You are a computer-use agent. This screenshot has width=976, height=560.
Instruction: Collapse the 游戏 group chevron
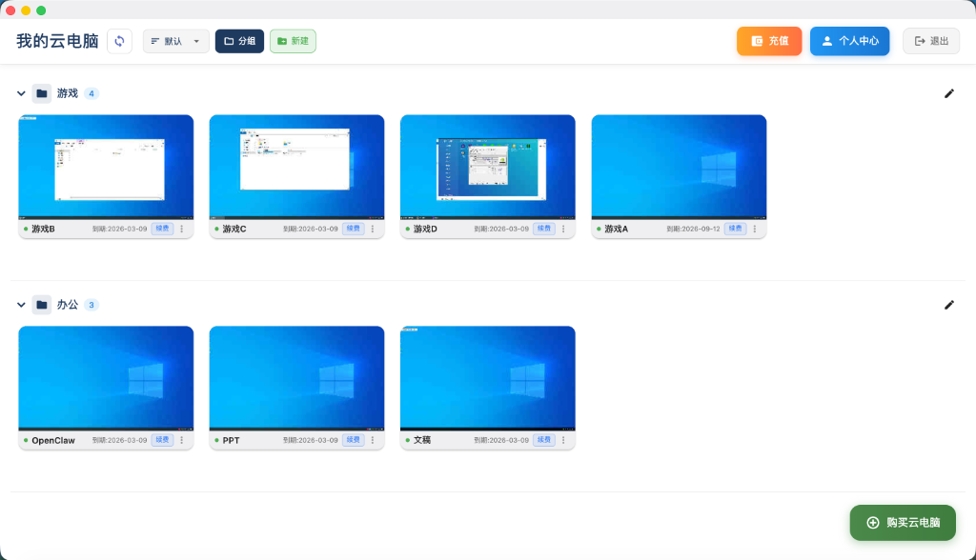pyautogui.click(x=21, y=93)
